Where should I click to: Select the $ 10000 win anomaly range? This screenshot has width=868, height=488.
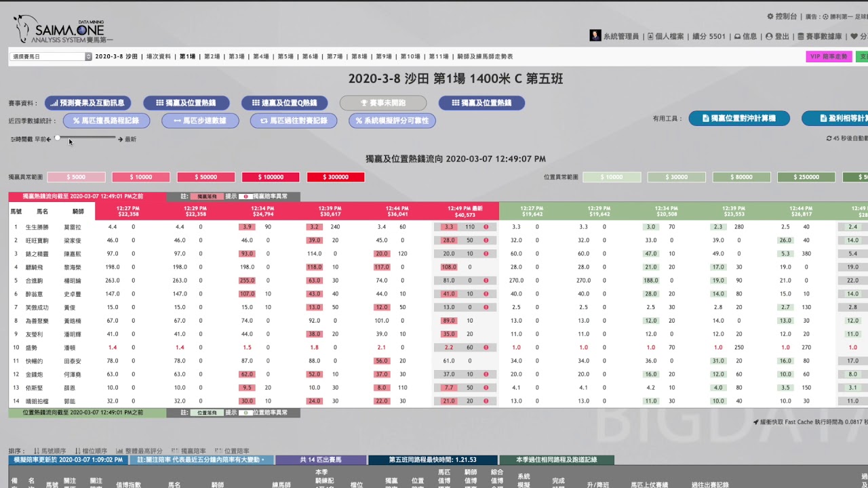pos(141,177)
